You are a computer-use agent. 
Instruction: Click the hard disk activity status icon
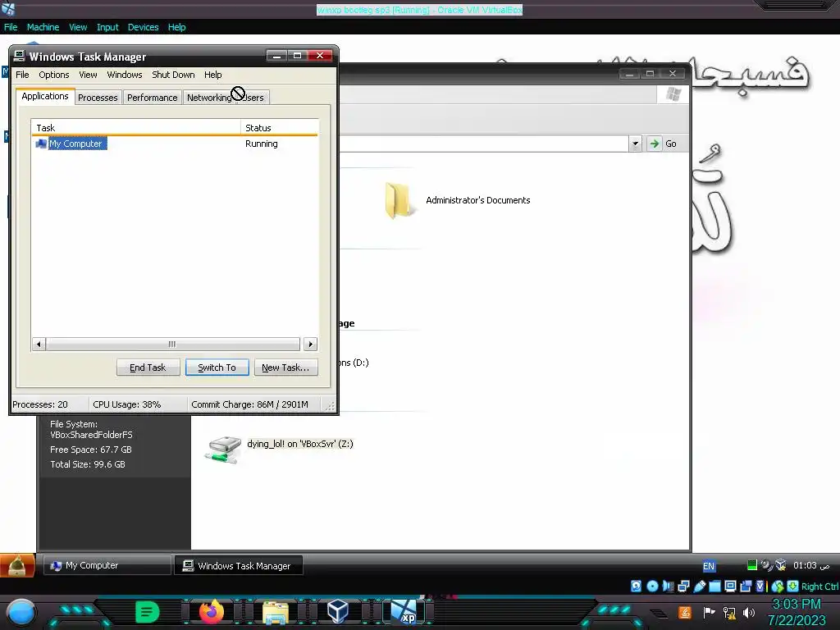(x=636, y=586)
